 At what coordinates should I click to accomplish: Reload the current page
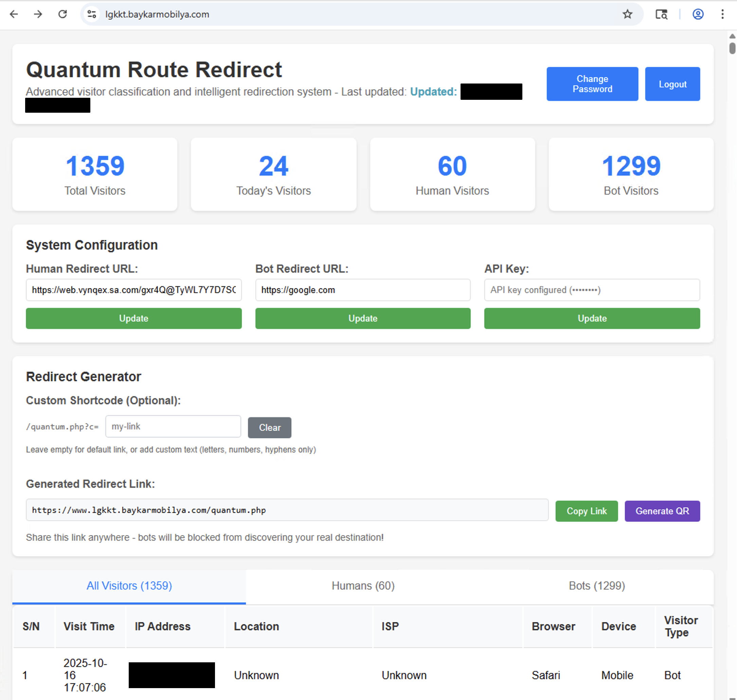click(62, 14)
